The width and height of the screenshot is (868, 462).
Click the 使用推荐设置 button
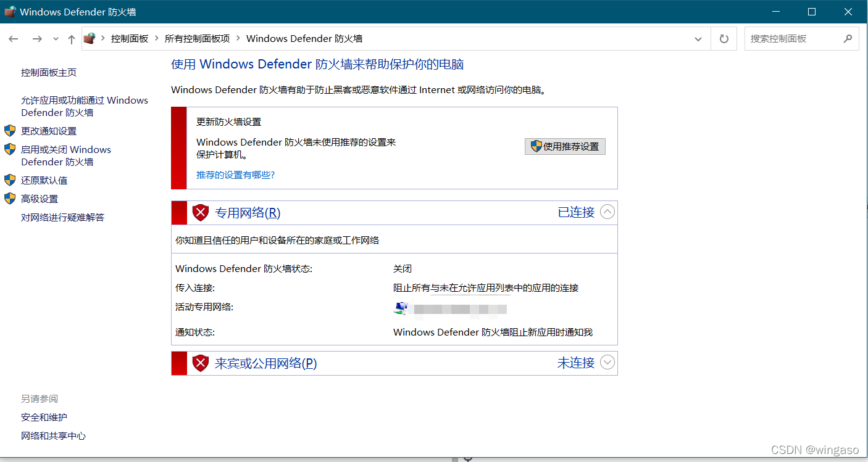[565, 146]
